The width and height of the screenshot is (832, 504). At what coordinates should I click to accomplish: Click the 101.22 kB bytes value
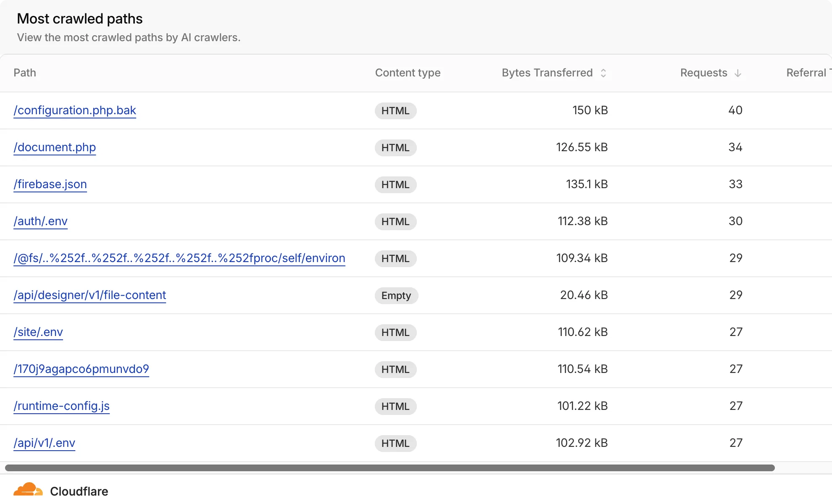point(582,406)
